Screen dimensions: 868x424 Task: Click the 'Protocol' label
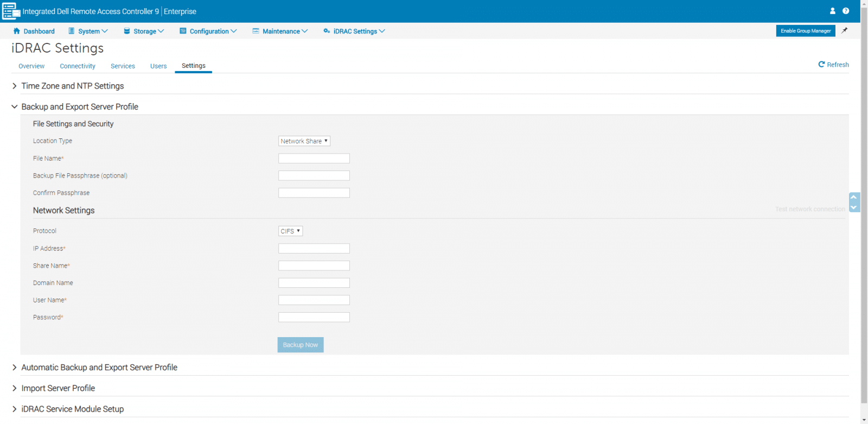click(x=44, y=231)
